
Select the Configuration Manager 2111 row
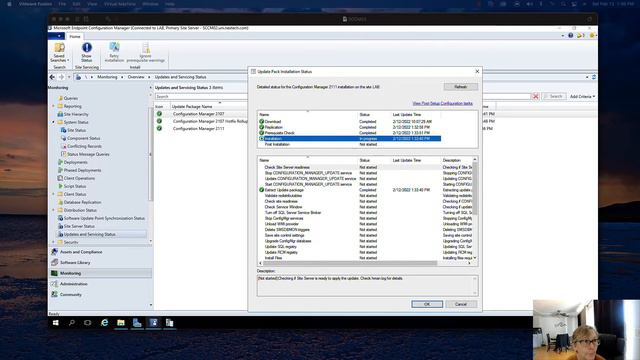pos(198,129)
